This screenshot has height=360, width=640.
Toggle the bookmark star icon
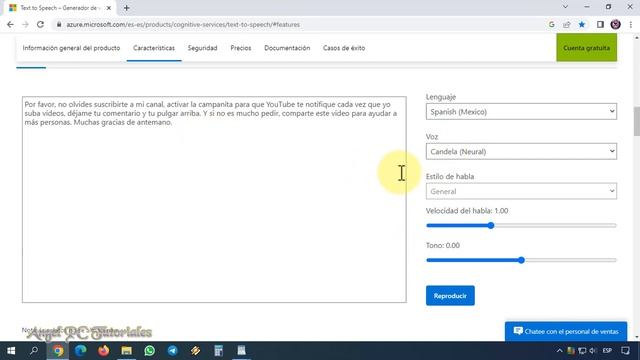tap(582, 24)
